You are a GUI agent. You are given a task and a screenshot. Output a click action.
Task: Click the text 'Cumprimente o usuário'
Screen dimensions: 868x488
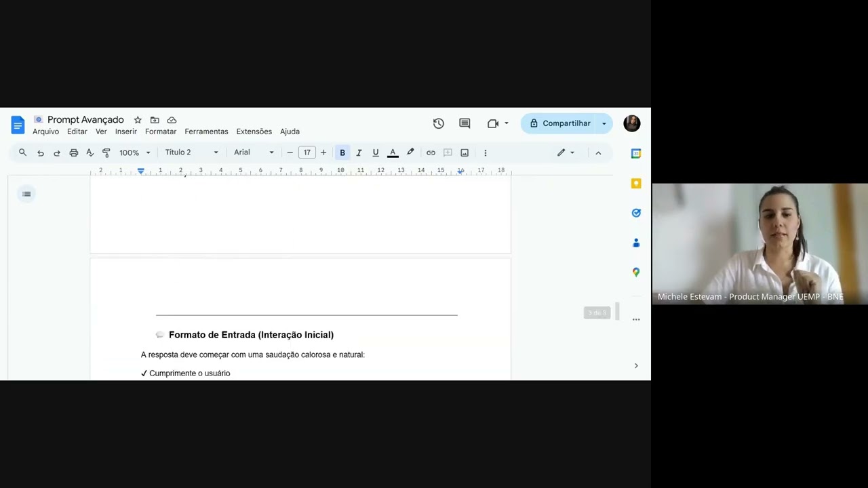tap(189, 373)
